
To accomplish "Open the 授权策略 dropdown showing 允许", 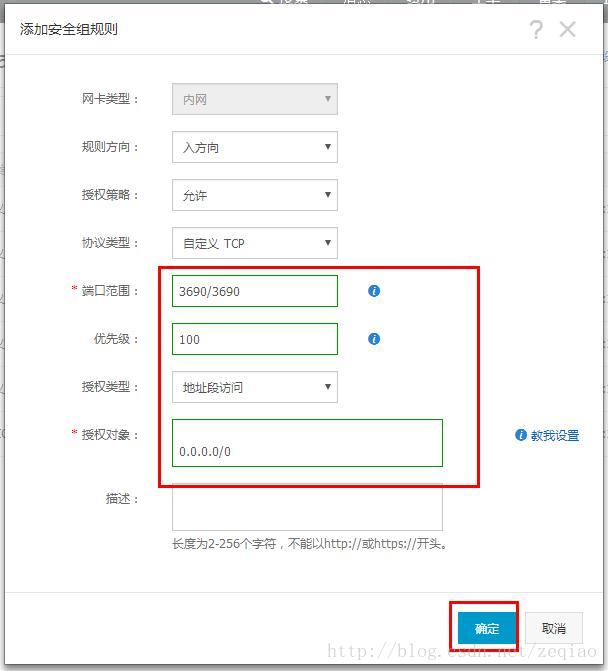I will tap(255, 195).
